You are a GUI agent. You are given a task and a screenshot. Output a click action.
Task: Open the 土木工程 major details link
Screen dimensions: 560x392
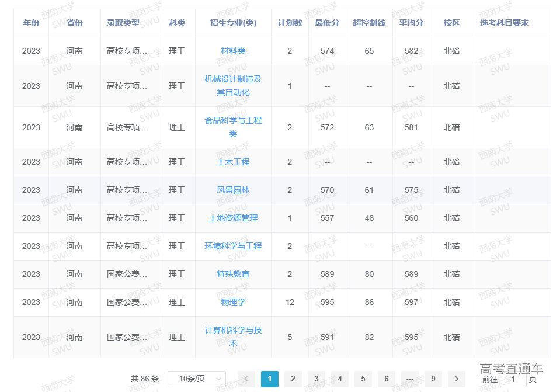[x=233, y=162]
